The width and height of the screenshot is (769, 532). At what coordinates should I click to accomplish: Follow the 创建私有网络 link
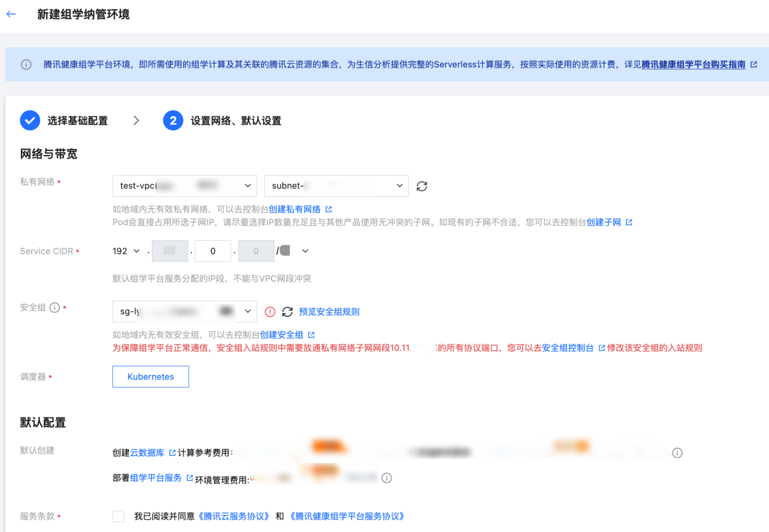pos(295,209)
